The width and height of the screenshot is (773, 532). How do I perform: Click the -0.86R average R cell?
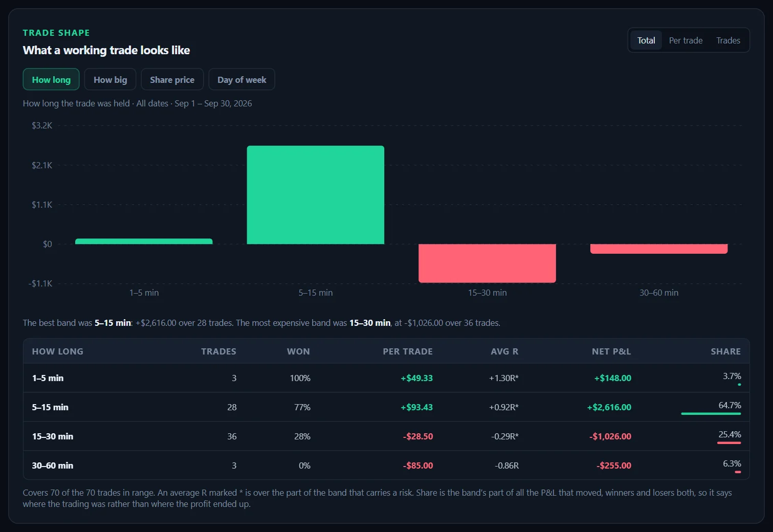tap(506, 465)
